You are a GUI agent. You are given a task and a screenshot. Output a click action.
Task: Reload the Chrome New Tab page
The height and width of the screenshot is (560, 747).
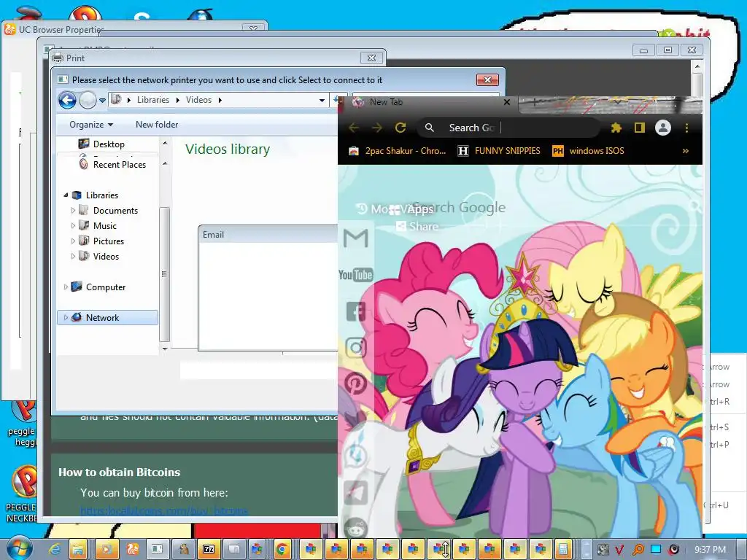[x=400, y=128]
